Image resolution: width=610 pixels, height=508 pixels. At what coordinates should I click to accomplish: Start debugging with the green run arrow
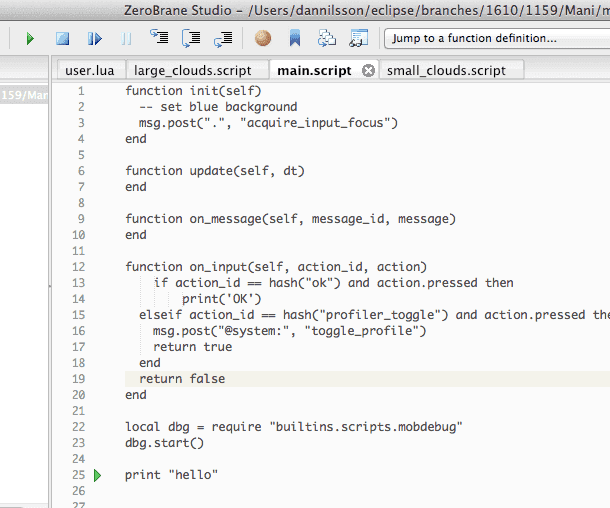(x=30, y=39)
